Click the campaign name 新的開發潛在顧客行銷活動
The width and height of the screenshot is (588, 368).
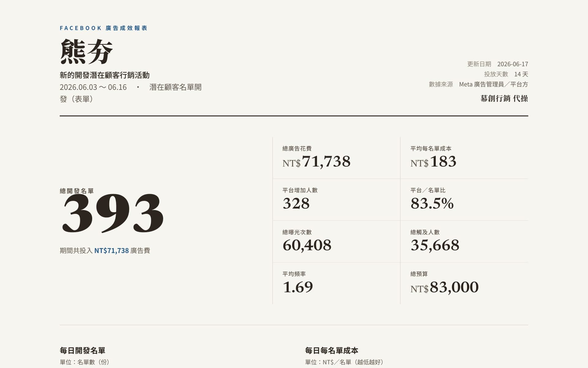click(x=105, y=75)
